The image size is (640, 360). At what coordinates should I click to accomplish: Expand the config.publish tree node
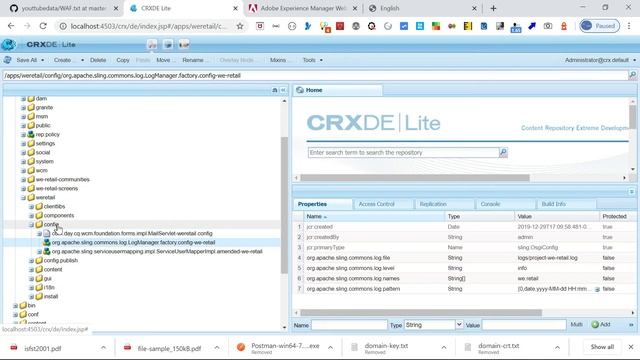click(x=31, y=260)
